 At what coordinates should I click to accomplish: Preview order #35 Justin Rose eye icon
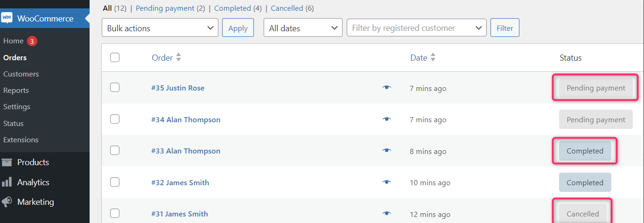386,88
